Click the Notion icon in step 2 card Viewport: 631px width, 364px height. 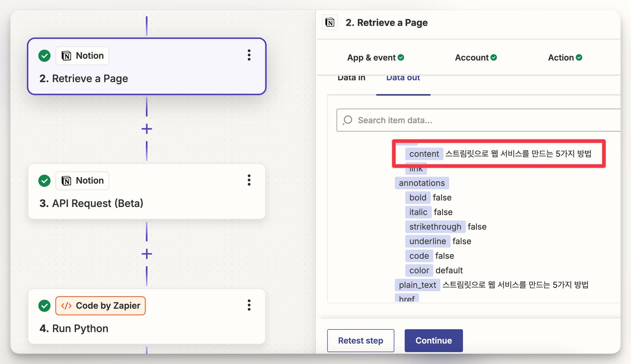tap(66, 56)
